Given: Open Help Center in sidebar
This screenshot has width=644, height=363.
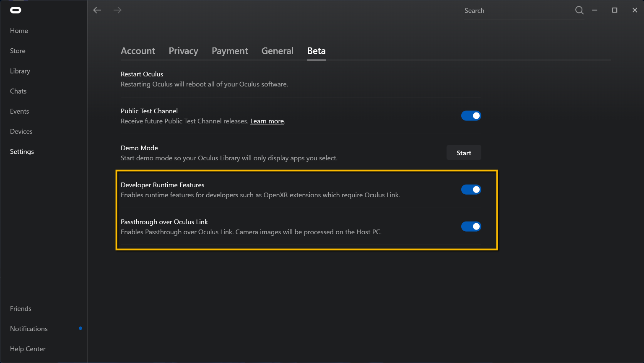Looking at the screenshot, I should (28, 349).
